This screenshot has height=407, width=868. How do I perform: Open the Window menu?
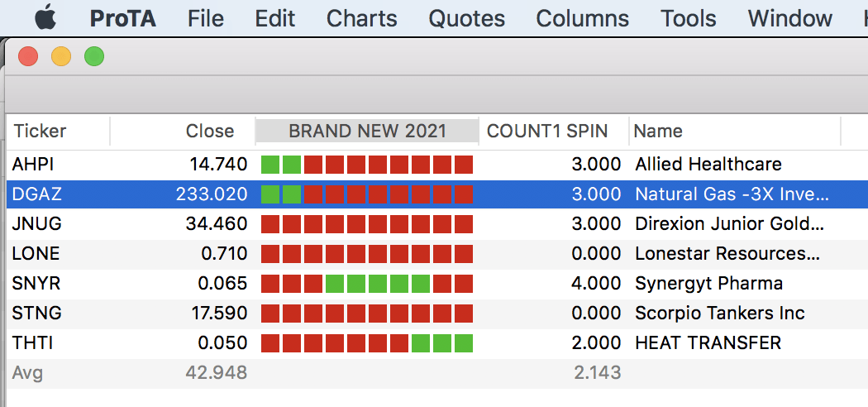point(790,19)
